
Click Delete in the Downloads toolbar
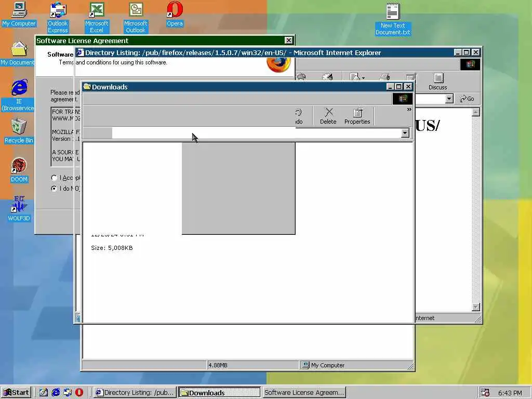click(x=328, y=116)
